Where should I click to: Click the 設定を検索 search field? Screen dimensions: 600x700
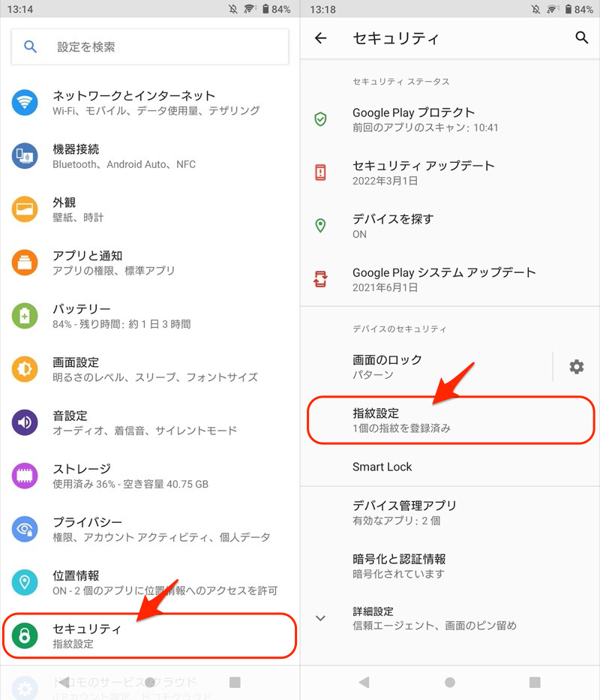pyautogui.click(x=150, y=47)
